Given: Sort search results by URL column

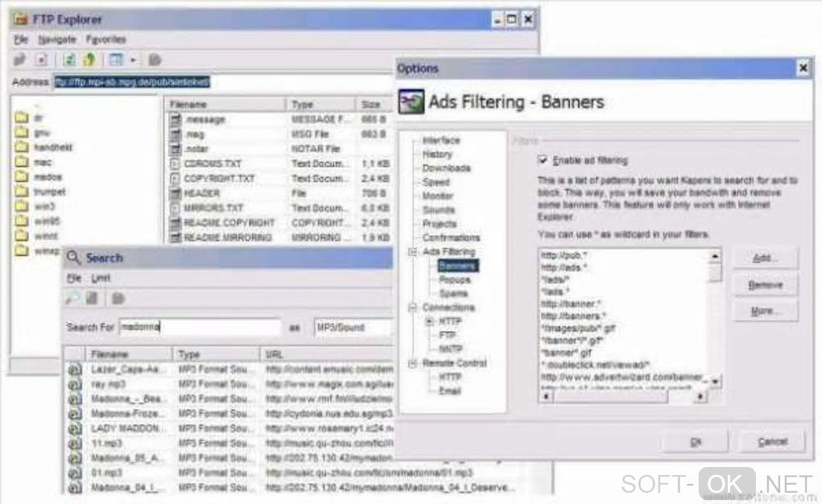Looking at the screenshot, I should point(326,354).
